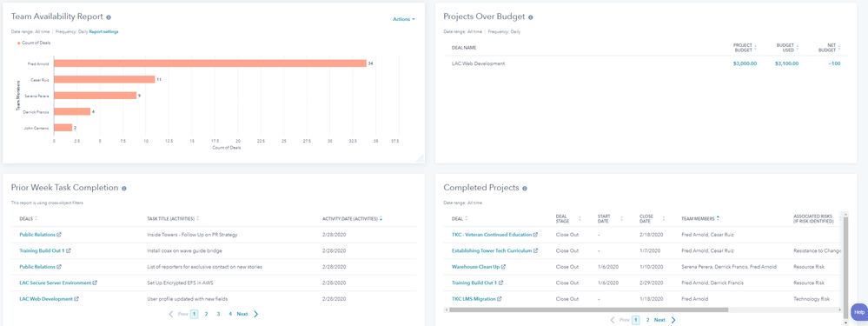Go to page 3 of Prior Week Task Completion
The width and height of the screenshot is (868, 326).
(218, 314)
